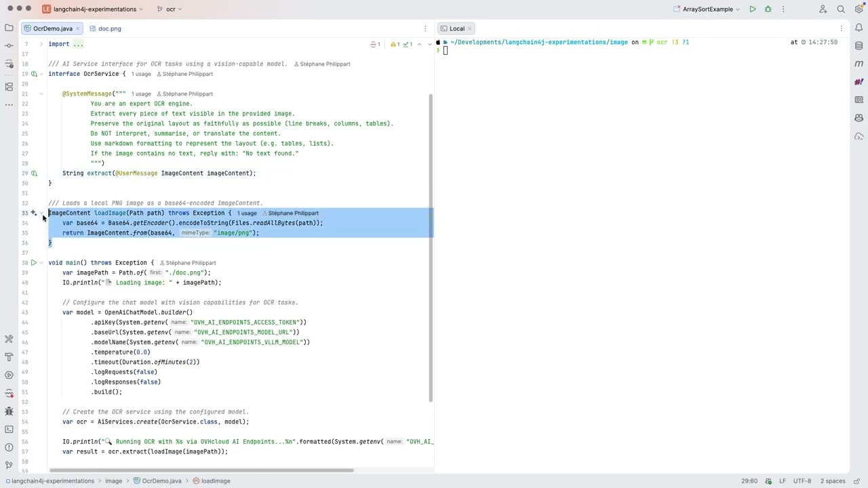This screenshot has width=868, height=488.
Task: Expand the folded import block
Action: point(41,44)
